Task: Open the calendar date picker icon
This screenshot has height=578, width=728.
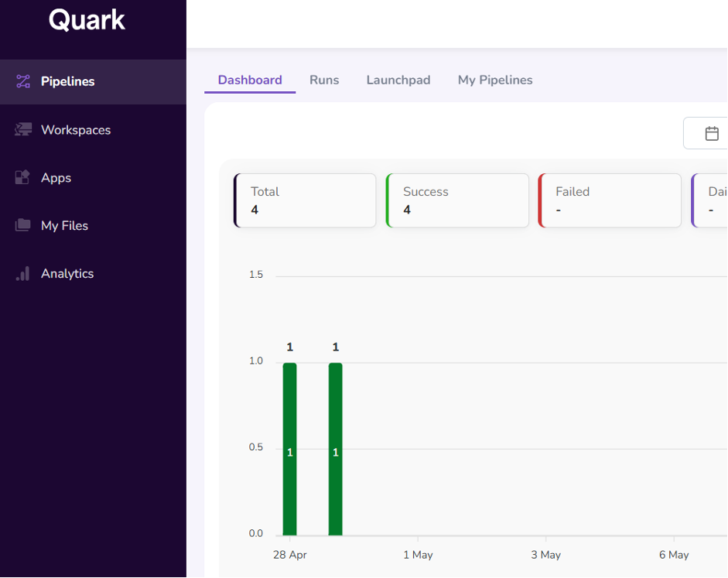Action: click(x=712, y=133)
